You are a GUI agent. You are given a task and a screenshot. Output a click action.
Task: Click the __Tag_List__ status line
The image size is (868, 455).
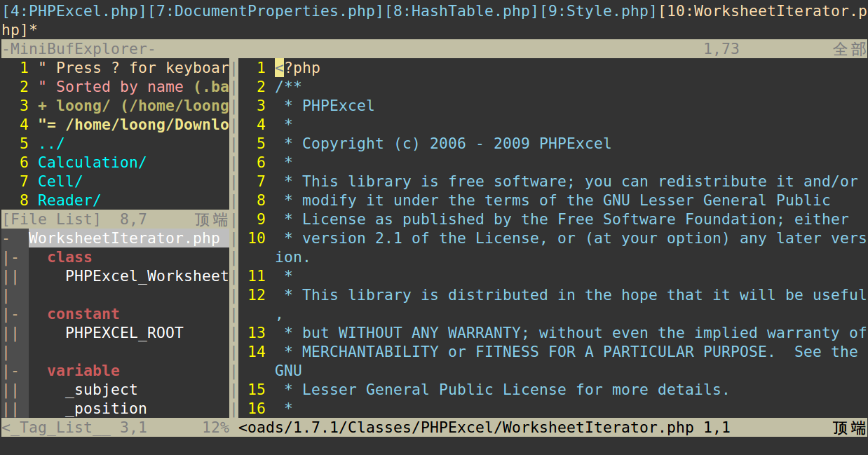[x=115, y=428]
